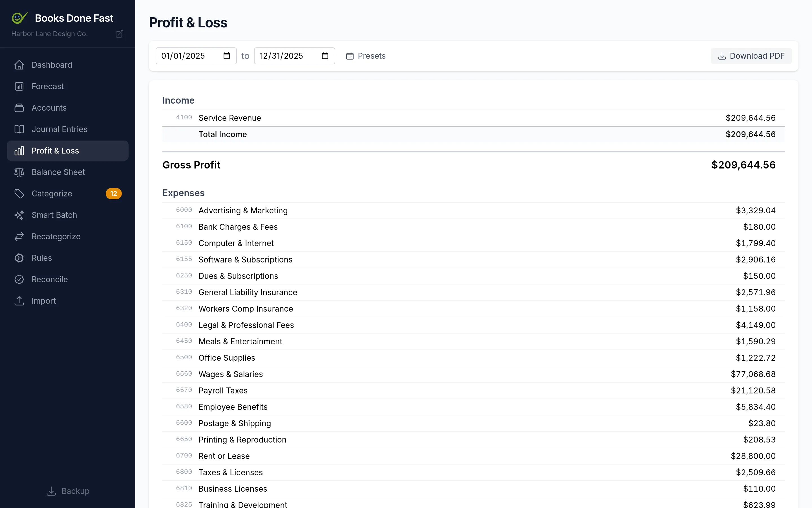Image resolution: width=812 pixels, height=508 pixels.
Task: Click the Journal Entries book icon
Action: [19, 129]
